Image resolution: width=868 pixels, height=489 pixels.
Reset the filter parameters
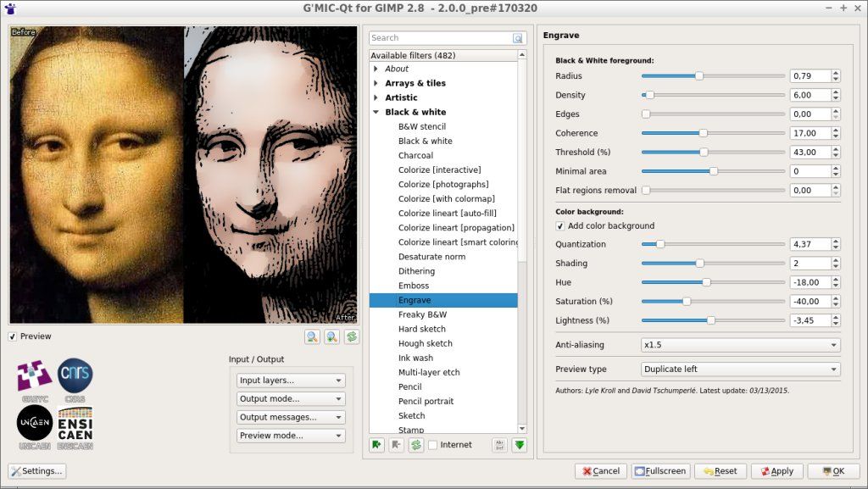pos(721,471)
